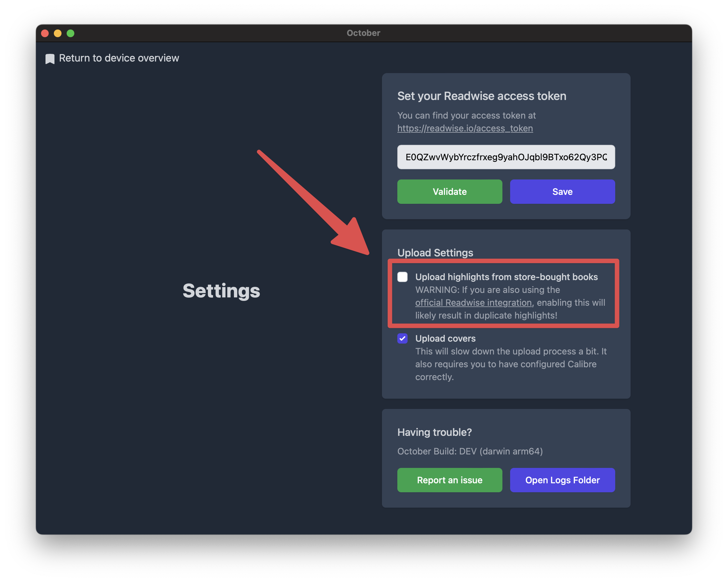Open Logs Folder
The width and height of the screenshot is (728, 582).
click(563, 480)
